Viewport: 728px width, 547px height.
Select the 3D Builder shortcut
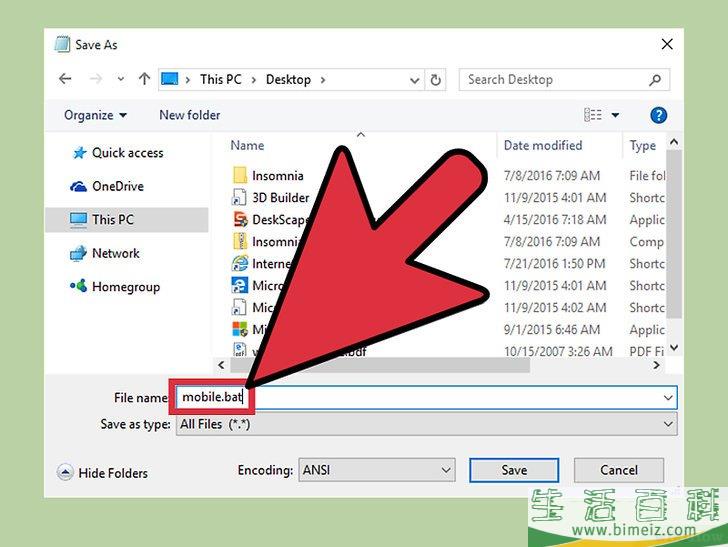coord(280,198)
